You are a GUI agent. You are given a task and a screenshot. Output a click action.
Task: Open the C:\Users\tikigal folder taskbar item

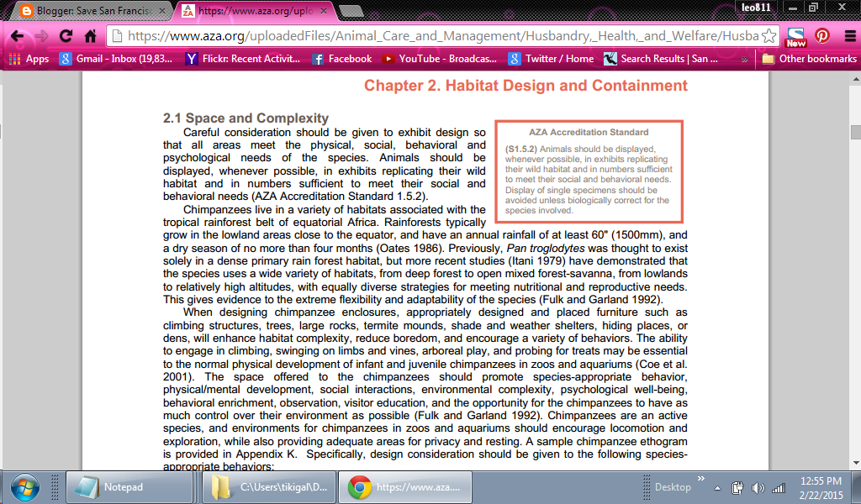tap(269, 487)
